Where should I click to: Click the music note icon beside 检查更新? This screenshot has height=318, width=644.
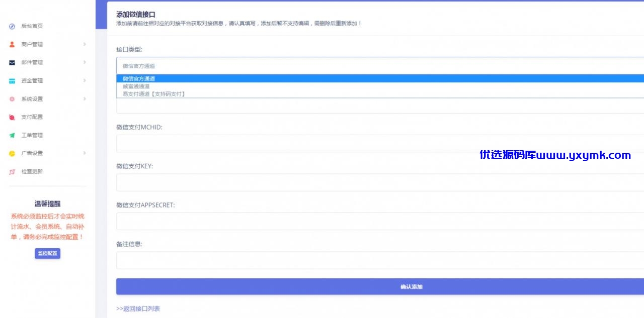click(12, 171)
